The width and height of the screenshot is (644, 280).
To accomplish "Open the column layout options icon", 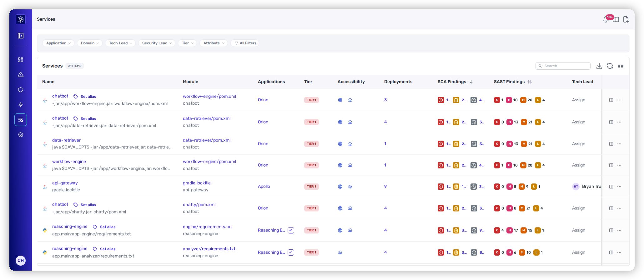I will tap(621, 66).
